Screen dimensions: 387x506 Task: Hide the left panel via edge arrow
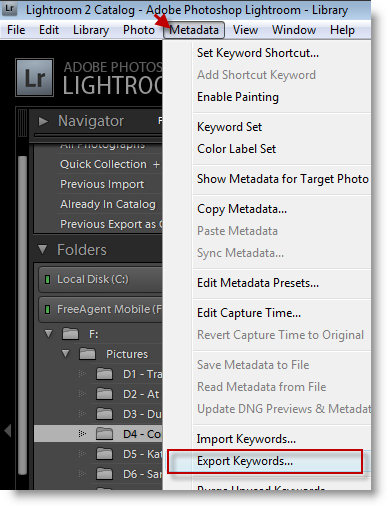click(8, 430)
